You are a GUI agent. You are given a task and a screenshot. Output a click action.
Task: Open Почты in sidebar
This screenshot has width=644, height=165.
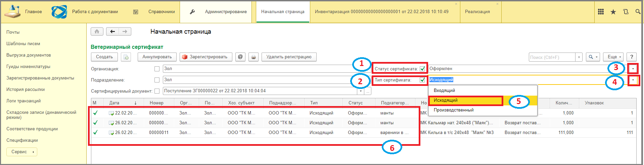[x=13, y=32]
